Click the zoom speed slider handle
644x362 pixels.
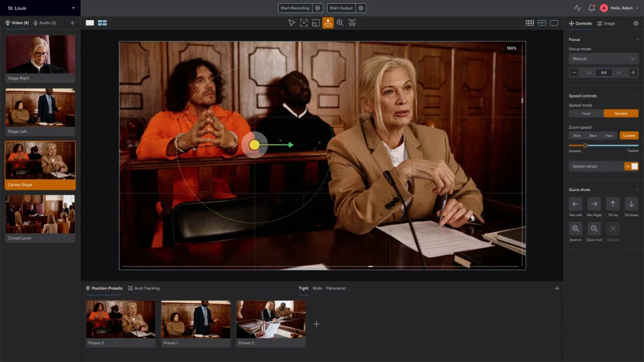pos(585,145)
